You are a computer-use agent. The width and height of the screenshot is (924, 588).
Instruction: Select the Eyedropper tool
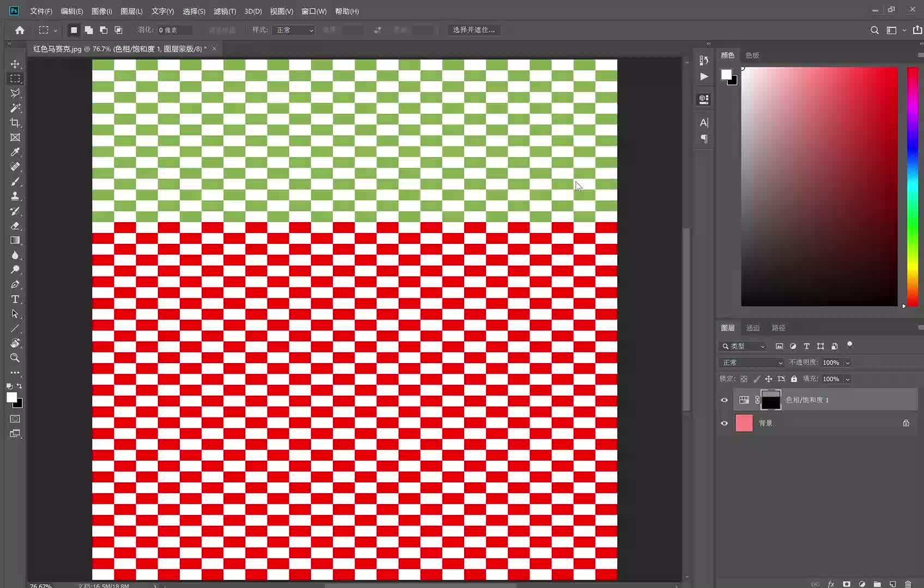coord(15,152)
